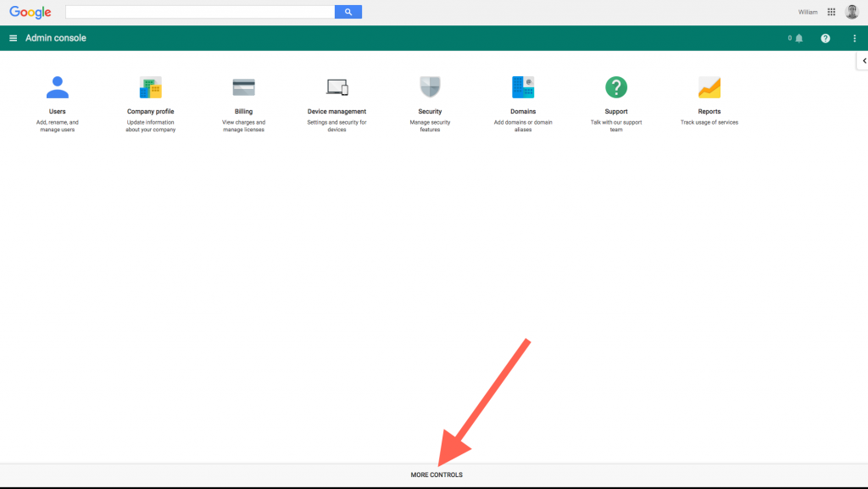Open the Domains icon
The image size is (868, 489).
coord(523,87)
